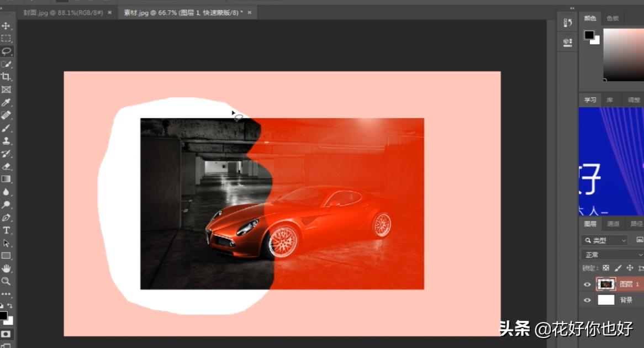This screenshot has width=644, height=348.
Task: Select the Spot Healing Brush tool
Action: tap(6, 115)
